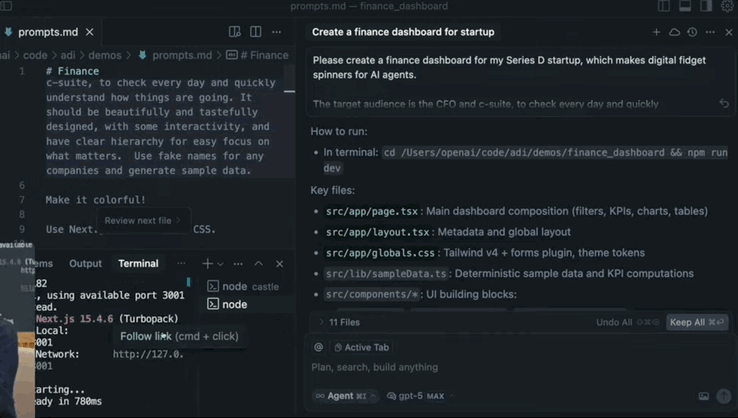
Task: Open chat history clock icon
Action: (692, 32)
